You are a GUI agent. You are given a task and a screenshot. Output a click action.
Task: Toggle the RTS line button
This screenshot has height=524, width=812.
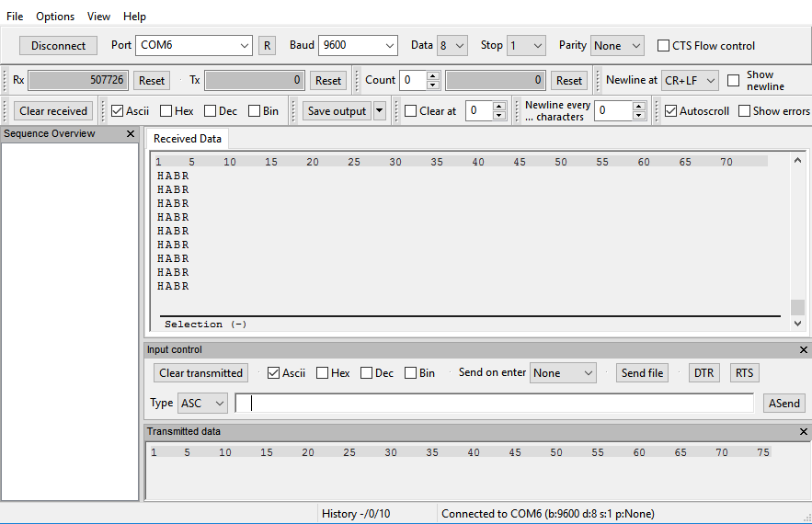[x=744, y=373]
